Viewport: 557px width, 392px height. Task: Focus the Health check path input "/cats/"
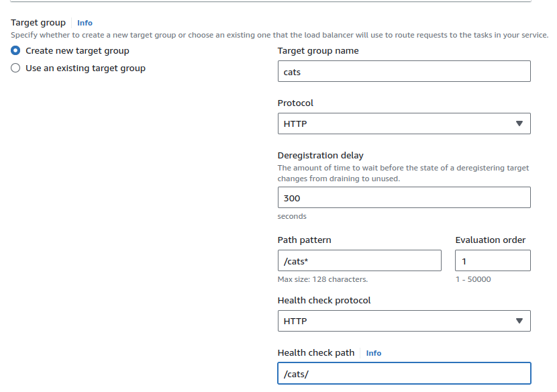403,373
